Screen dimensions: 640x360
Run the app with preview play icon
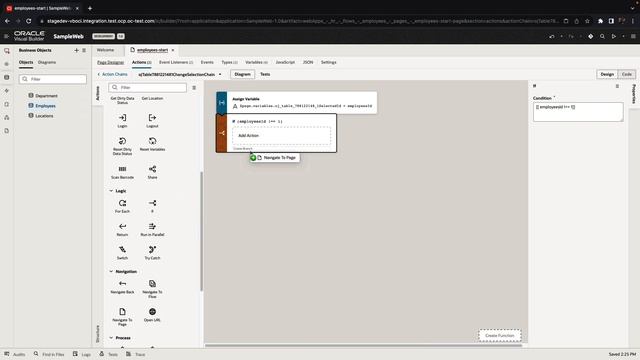tap(613, 36)
